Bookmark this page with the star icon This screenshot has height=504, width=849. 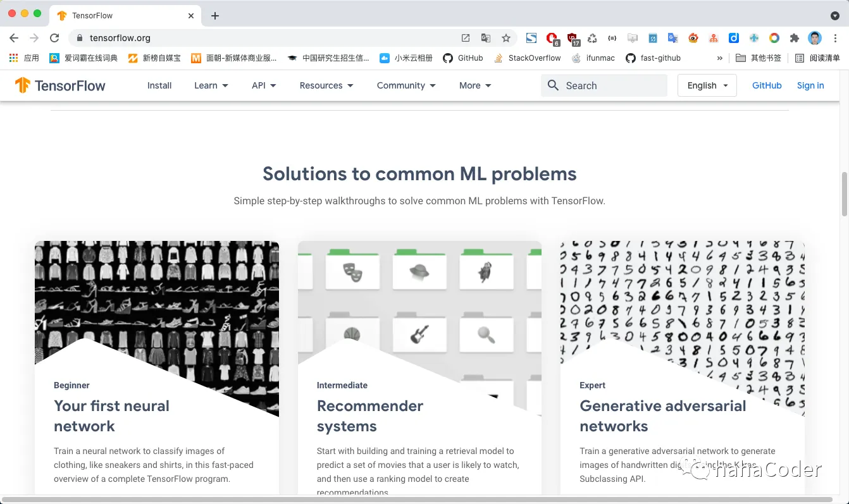coord(506,38)
